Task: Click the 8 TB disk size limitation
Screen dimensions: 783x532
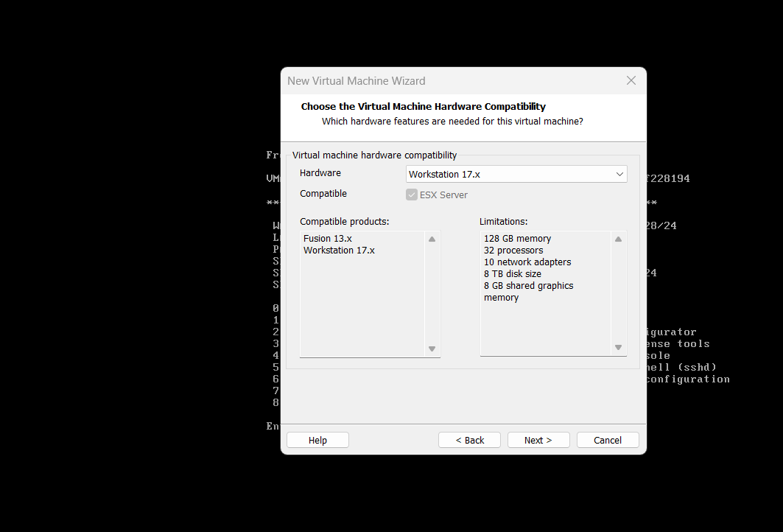Action: tap(513, 274)
